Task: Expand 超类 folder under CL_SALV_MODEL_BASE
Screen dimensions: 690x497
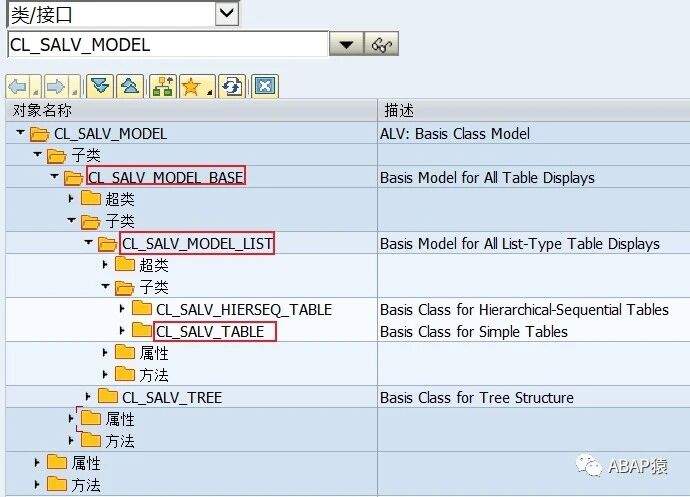Action: point(71,199)
